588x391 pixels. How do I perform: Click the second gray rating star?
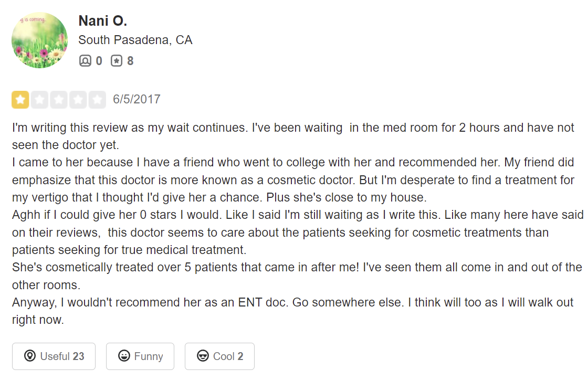39,100
